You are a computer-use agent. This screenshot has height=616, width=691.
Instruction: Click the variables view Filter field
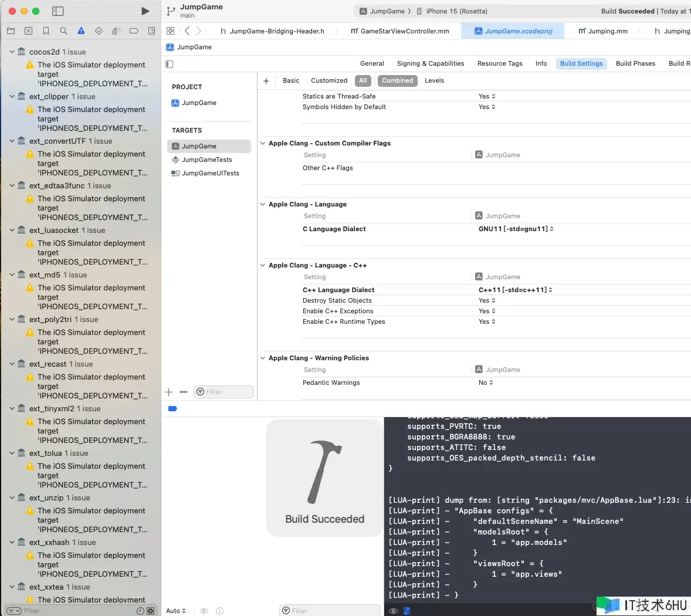click(330, 611)
